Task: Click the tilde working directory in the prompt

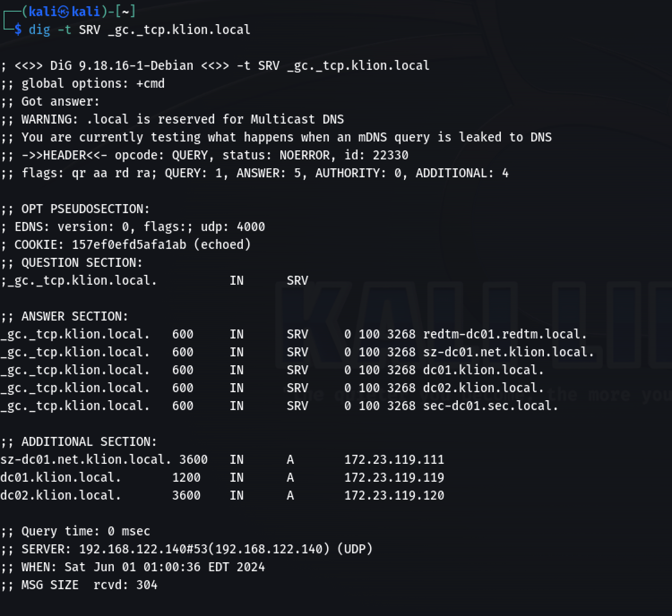Action: [125, 12]
